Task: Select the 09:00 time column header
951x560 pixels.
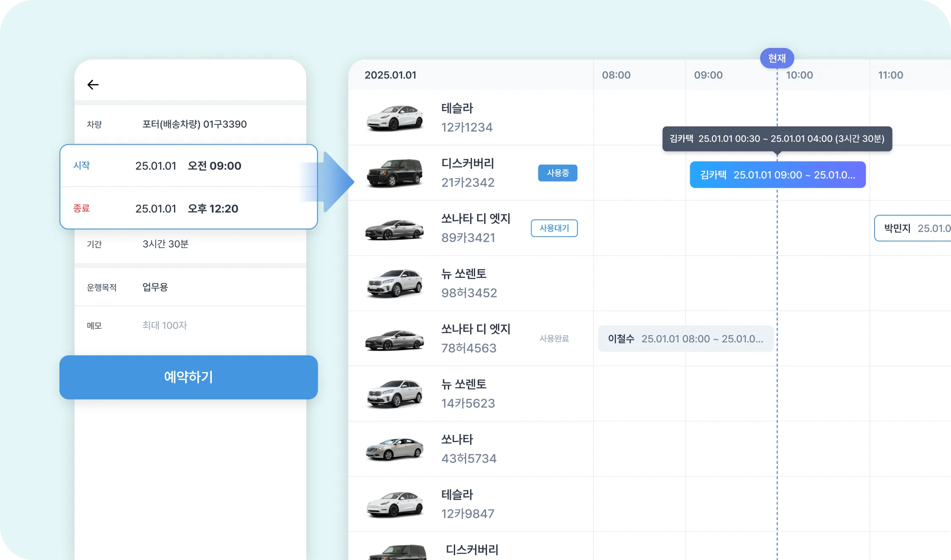Action: (708, 75)
